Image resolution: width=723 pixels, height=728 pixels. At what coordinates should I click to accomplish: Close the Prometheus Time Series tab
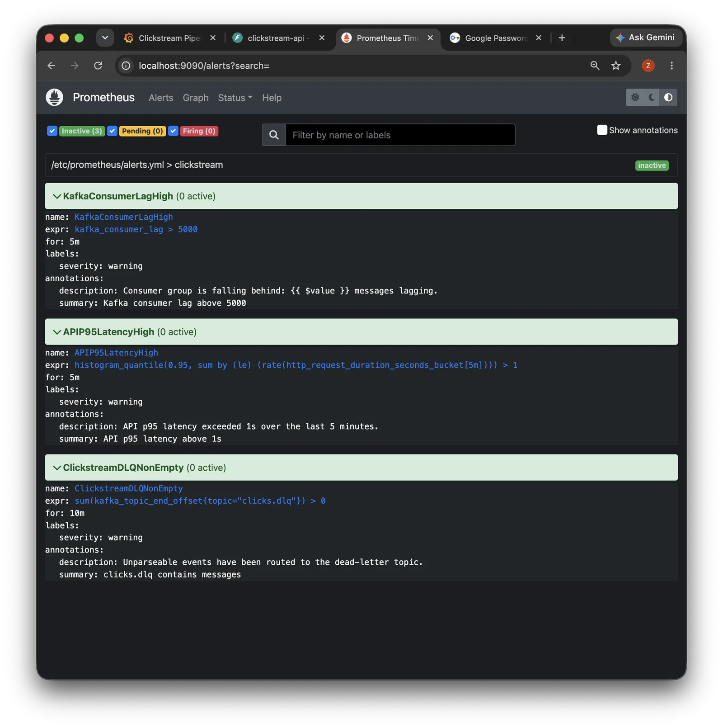[x=430, y=38]
